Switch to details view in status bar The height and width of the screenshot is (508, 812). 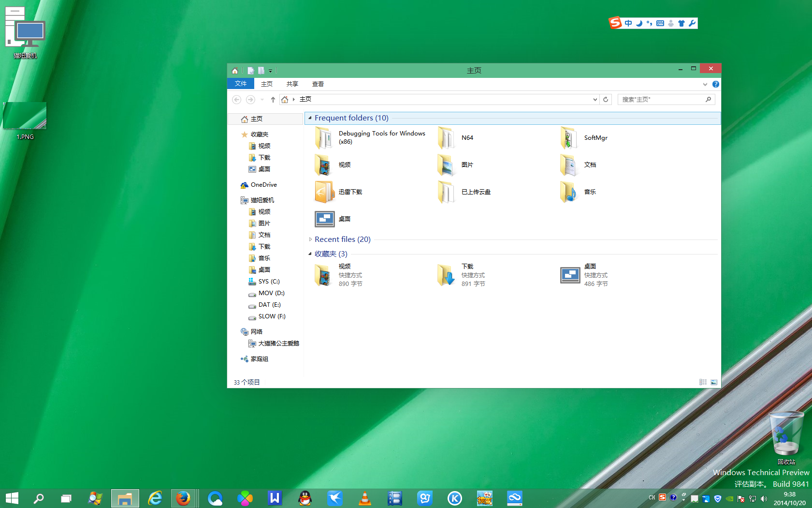pyautogui.click(x=703, y=382)
